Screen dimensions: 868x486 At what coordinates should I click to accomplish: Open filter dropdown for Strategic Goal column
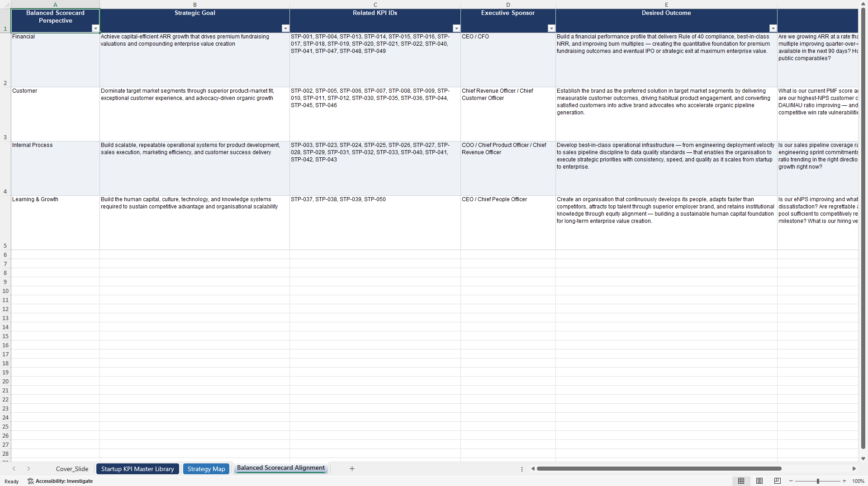pyautogui.click(x=285, y=28)
